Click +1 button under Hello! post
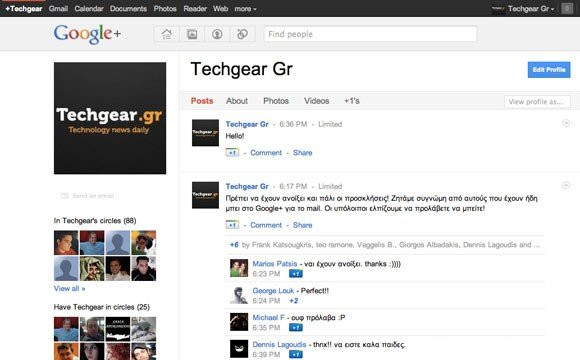 point(232,152)
